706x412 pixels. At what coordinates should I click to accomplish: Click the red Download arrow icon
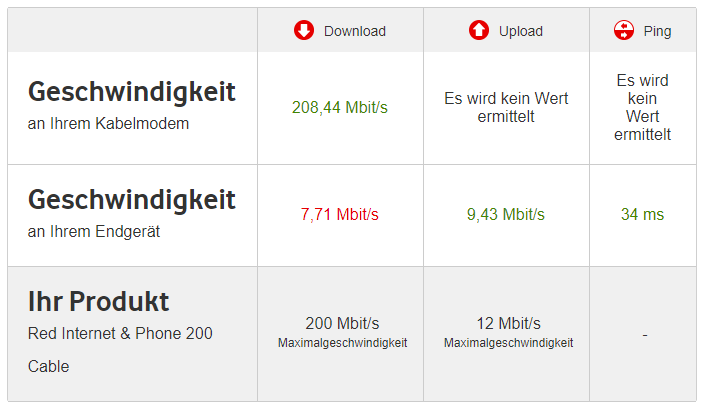pos(304,31)
